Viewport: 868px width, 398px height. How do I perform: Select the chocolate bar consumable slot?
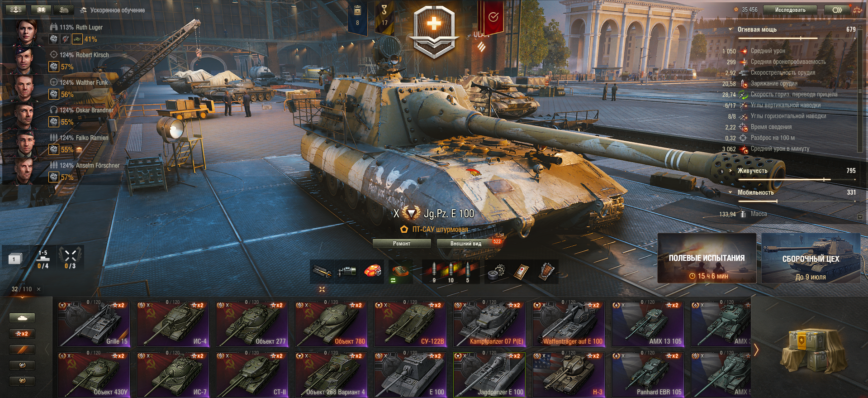pyautogui.click(x=546, y=272)
